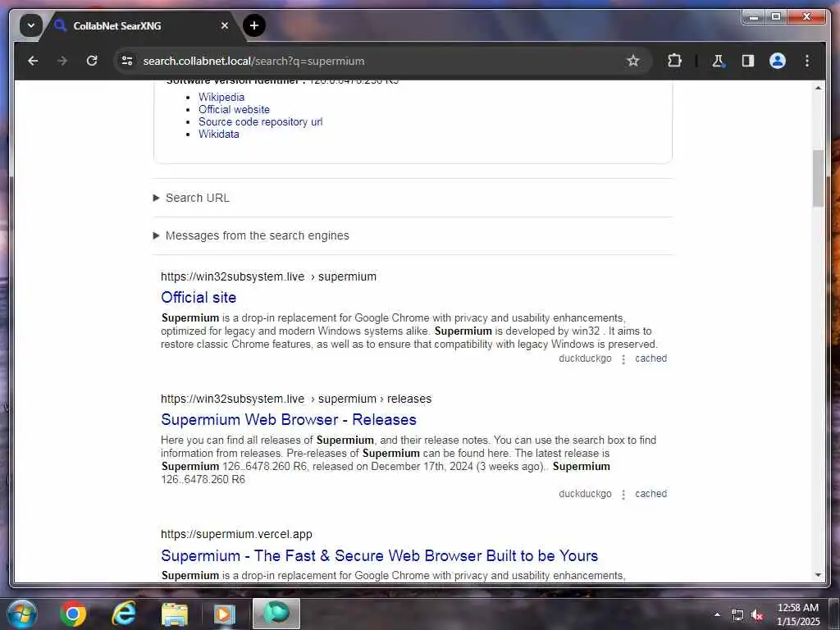
Task: Click the win32subsystem.live › supermium URL text
Action: pos(268,276)
